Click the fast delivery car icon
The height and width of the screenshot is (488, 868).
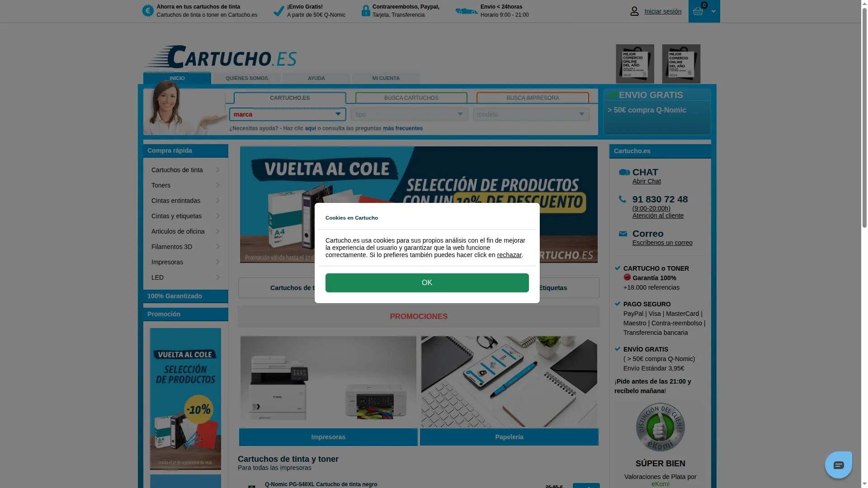467,11
